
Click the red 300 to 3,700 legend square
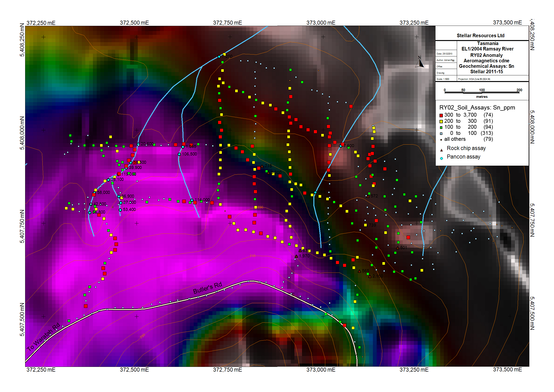coord(441,115)
